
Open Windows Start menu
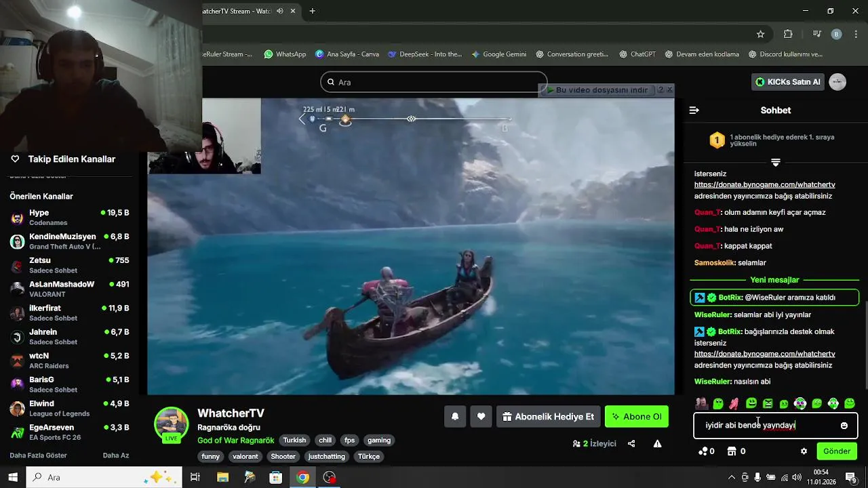coord(13,477)
